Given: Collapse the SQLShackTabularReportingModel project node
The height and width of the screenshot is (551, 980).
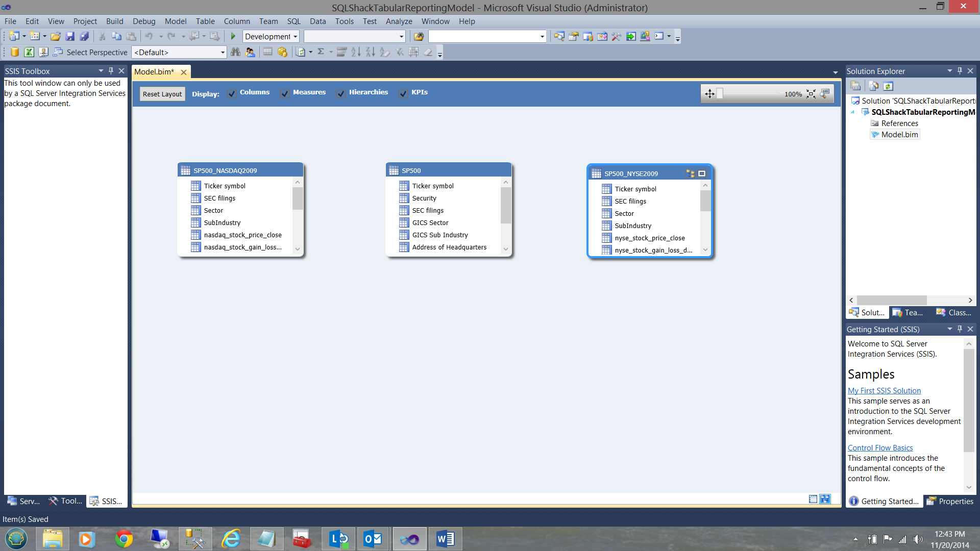Looking at the screenshot, I should coord(852,112).
